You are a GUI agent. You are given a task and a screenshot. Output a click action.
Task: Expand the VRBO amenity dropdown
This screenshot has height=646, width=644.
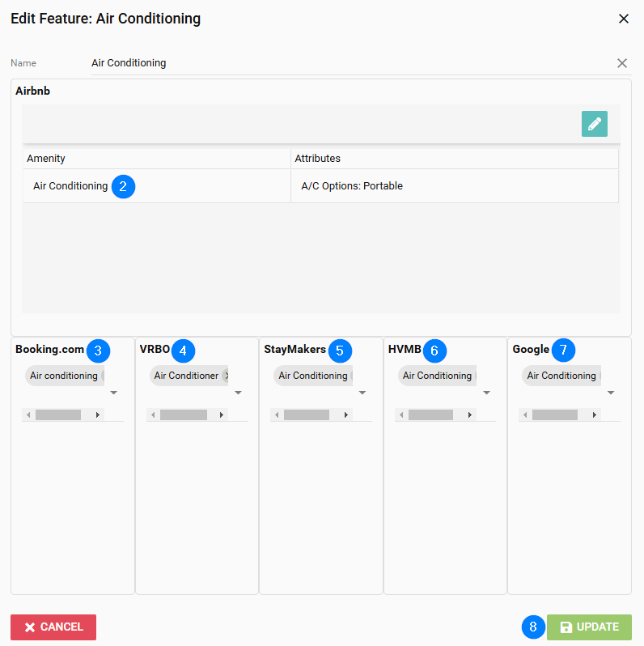click(238, 393)
